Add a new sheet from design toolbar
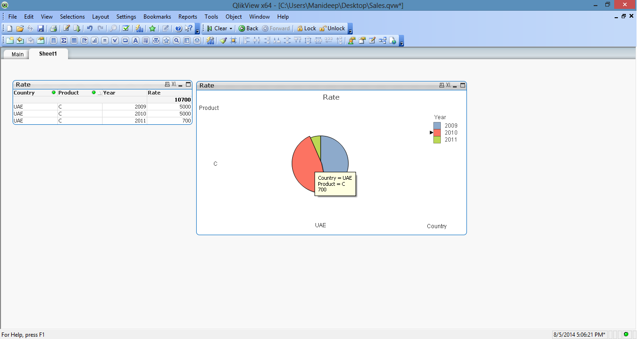This screenshot has width=644, height=339. [x=10, y=41]
